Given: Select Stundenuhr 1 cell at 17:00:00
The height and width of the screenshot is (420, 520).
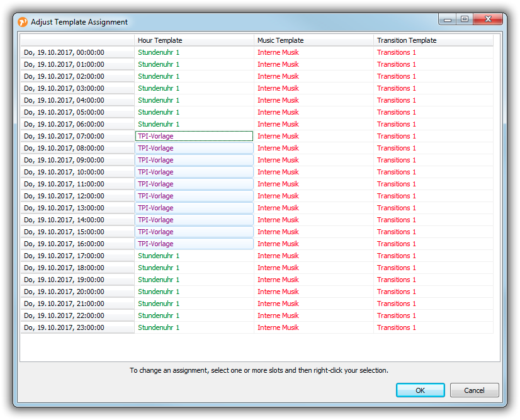Looking at the screenshot, I should [194, 256].
